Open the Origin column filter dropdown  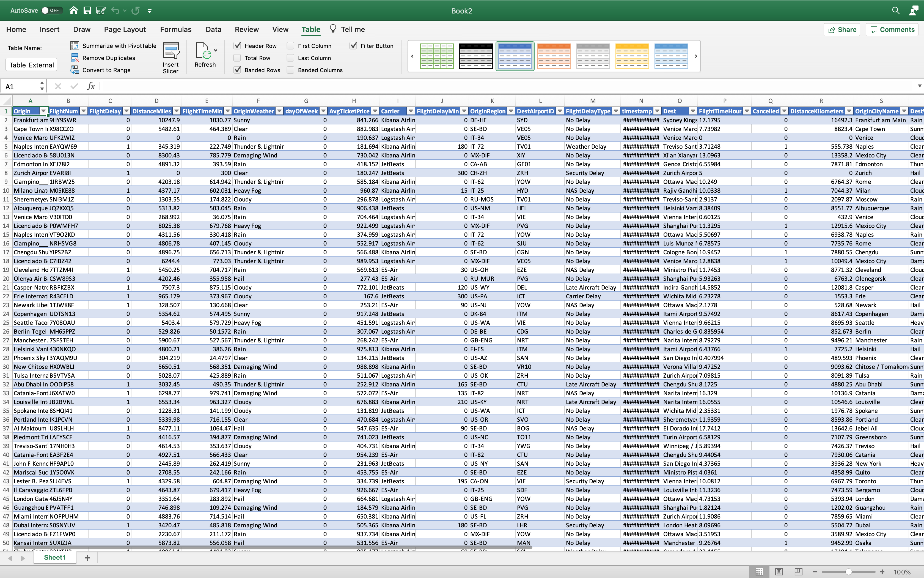click(43, 111)
